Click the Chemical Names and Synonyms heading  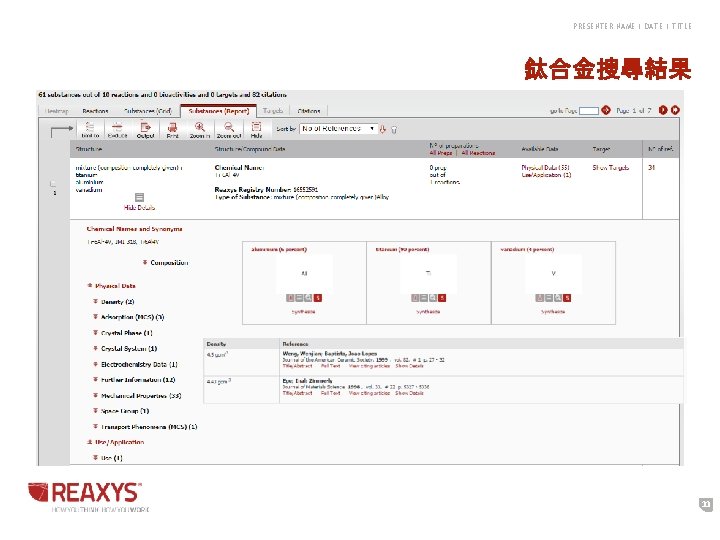tap(135, 229)
